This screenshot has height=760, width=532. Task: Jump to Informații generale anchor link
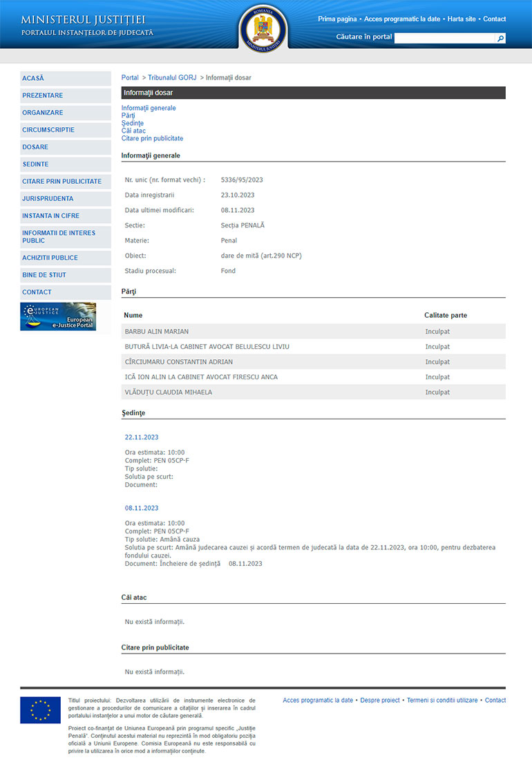click(x=149, y=108)
